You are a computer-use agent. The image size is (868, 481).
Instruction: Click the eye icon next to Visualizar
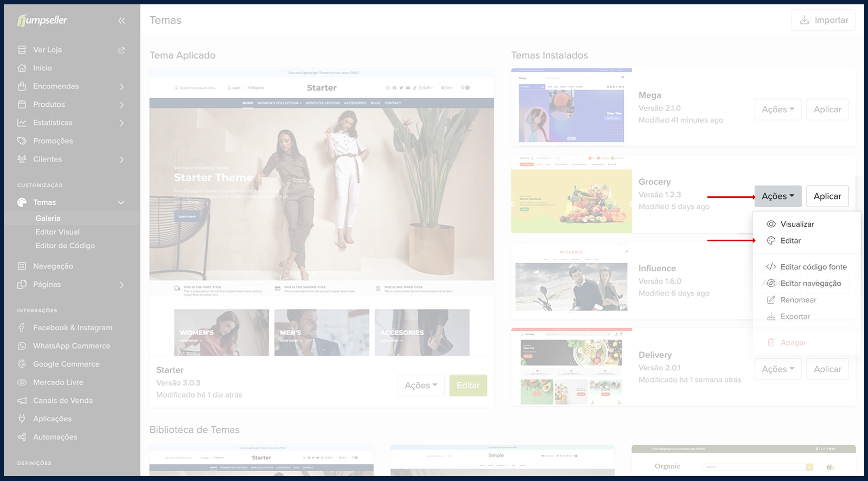tap(771, 224)
